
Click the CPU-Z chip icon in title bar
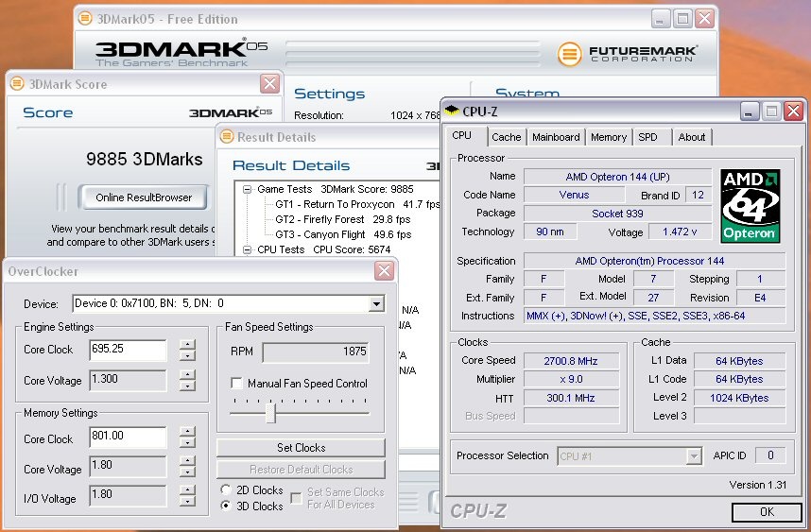pyautogui.click(x=452, y=111)
